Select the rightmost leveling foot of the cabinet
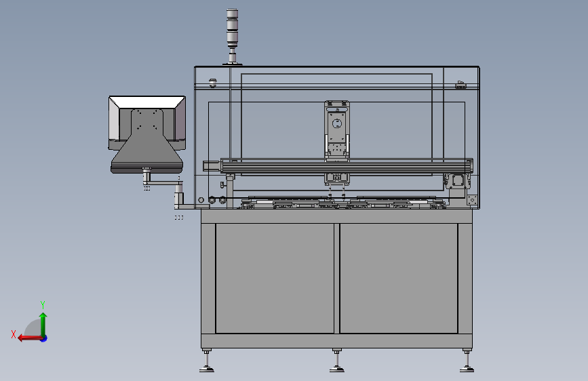 click(x=467, y=361)
